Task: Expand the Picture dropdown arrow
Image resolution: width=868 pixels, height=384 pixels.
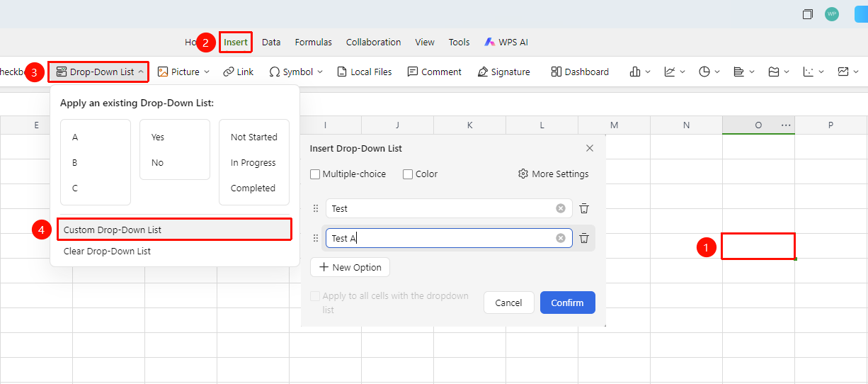Action: [x=207, y=72]
